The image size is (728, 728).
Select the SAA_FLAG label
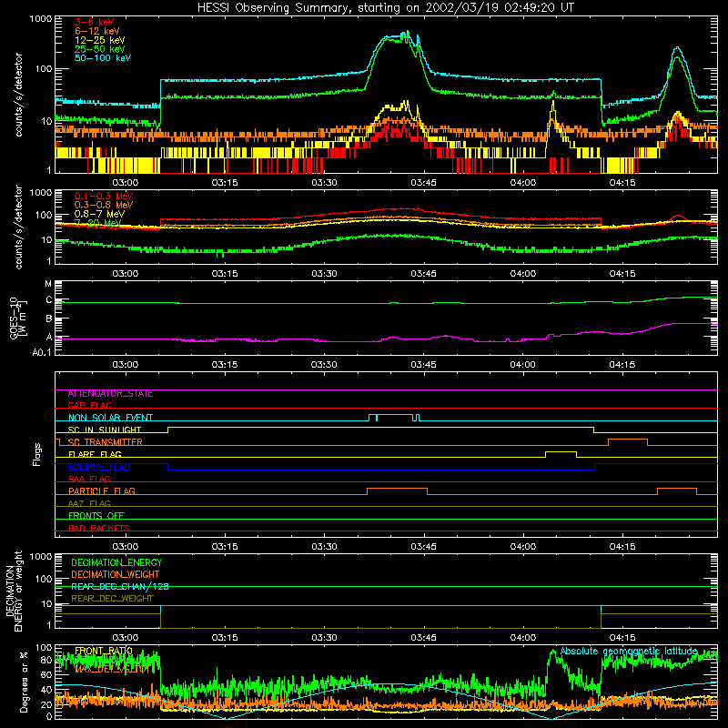[x=89, y=479]
